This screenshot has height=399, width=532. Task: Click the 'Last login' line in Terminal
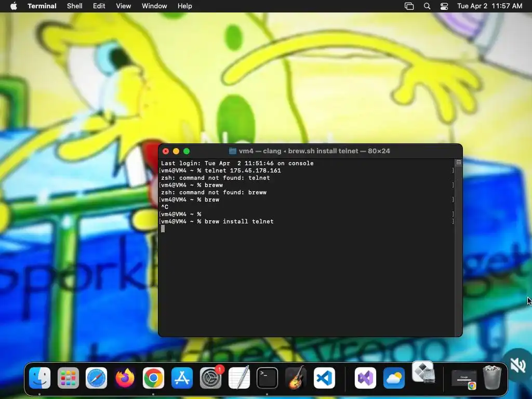click(237, 163)
